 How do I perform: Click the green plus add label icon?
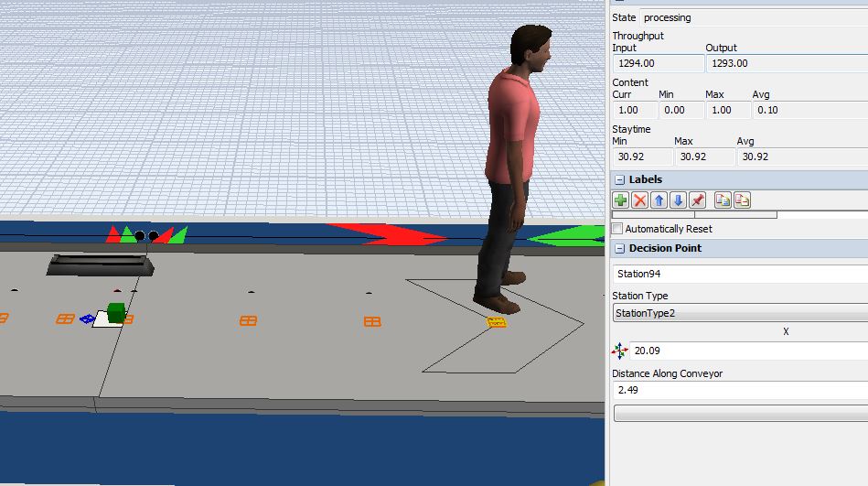point(620,200)
